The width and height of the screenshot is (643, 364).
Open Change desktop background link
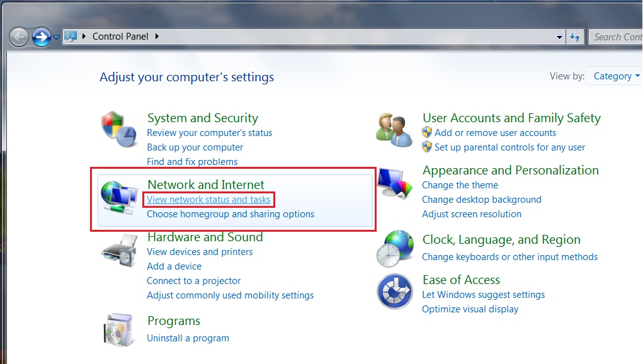tap(482, 200)
